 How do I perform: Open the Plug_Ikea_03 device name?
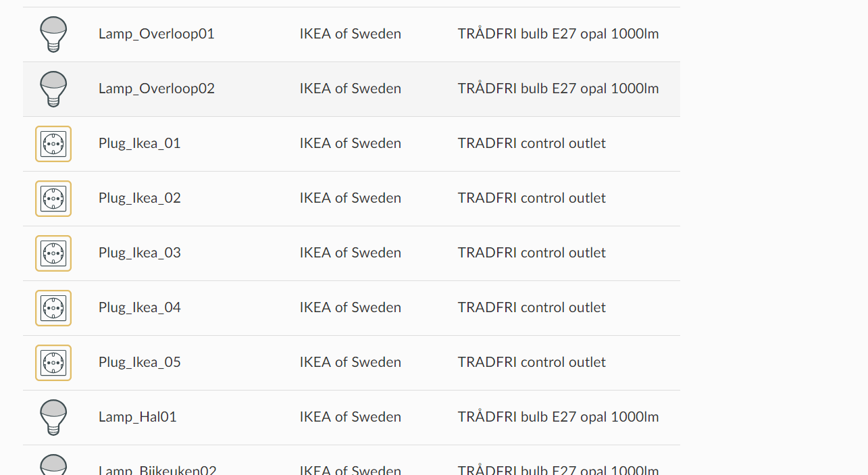(140, 253)
